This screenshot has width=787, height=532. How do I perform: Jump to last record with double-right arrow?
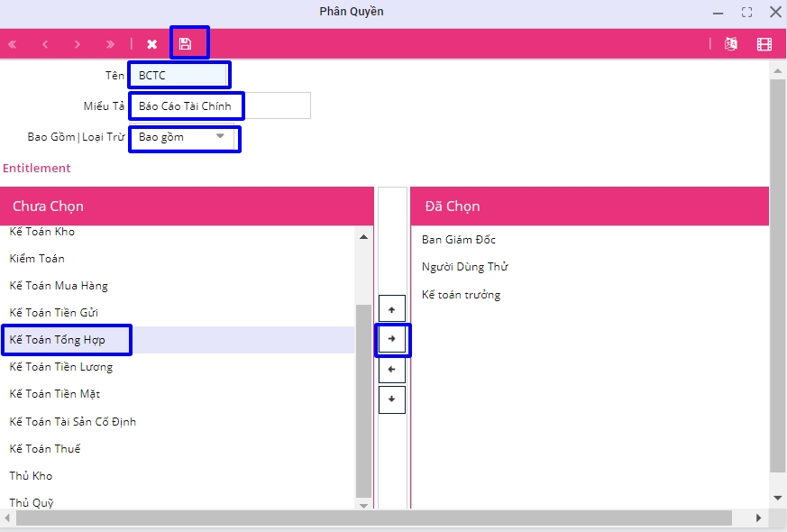pyautogui.click(x=110, y=44)
